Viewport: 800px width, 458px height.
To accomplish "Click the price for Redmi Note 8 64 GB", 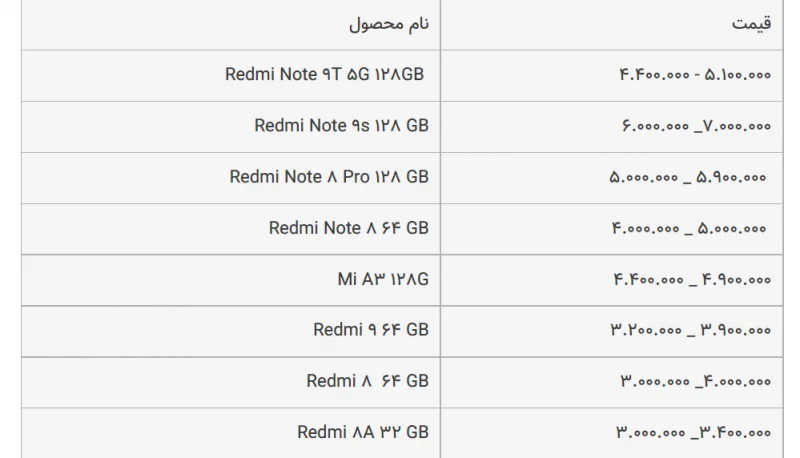I will (689, 228).
